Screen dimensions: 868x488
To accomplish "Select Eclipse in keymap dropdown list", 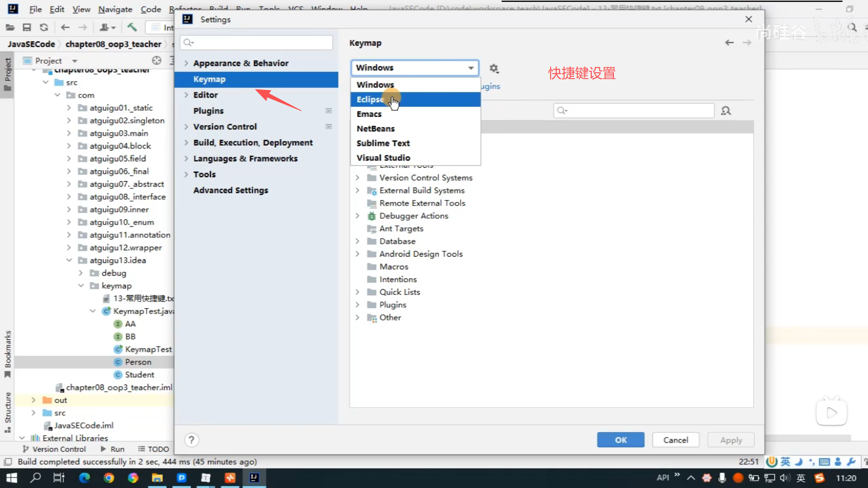I will [370, 99].
